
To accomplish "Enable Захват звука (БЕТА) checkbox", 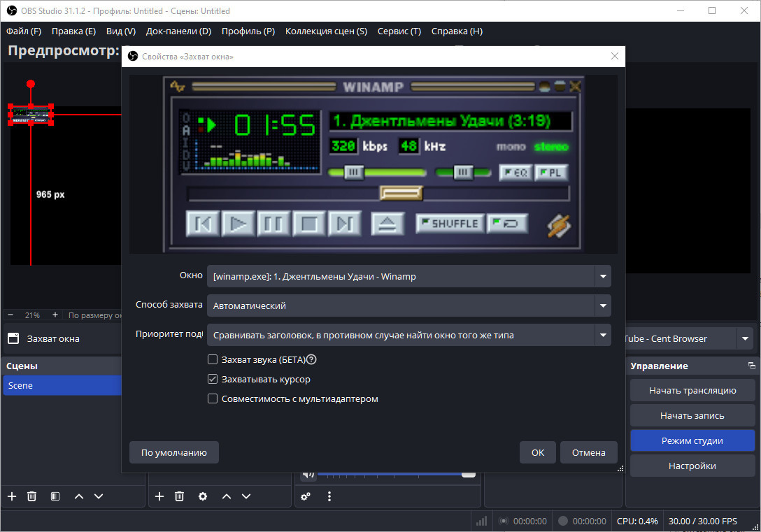I will (213, 359).
